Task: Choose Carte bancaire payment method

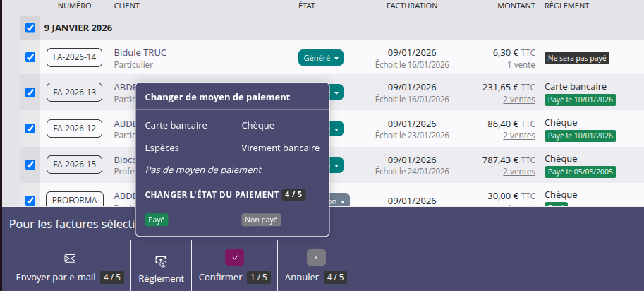Action: (x=176, y=126)
